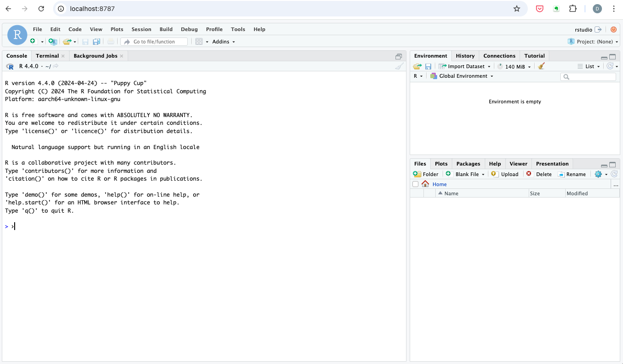Click the save current document icon
The height and width of the screenshot is (364, 623).
[85, 42]
